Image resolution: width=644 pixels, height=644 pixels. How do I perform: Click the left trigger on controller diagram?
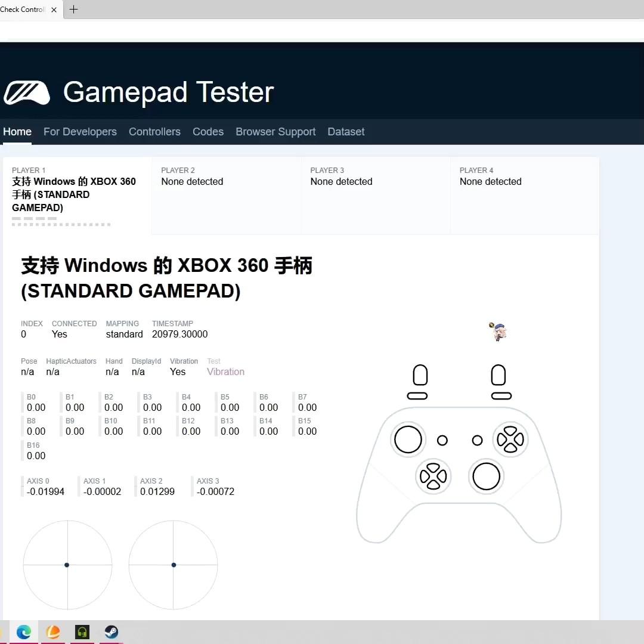(420, 376)
